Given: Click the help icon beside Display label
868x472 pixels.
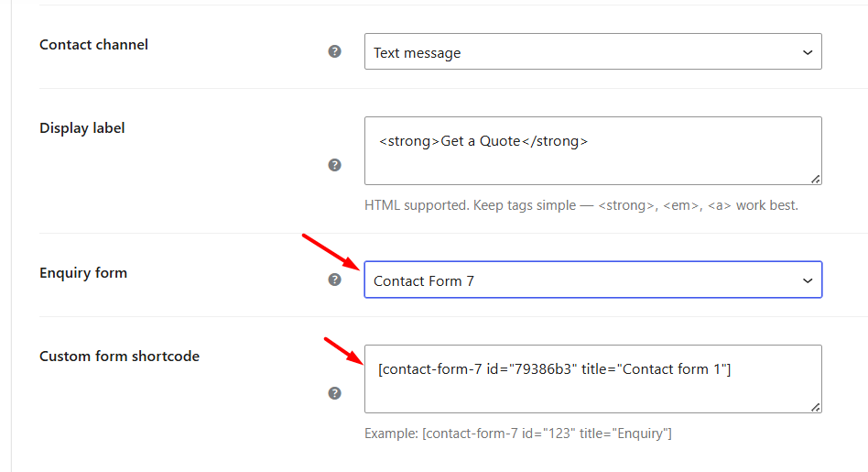Looking at the screenshot, I should click(x=334, y=165).
